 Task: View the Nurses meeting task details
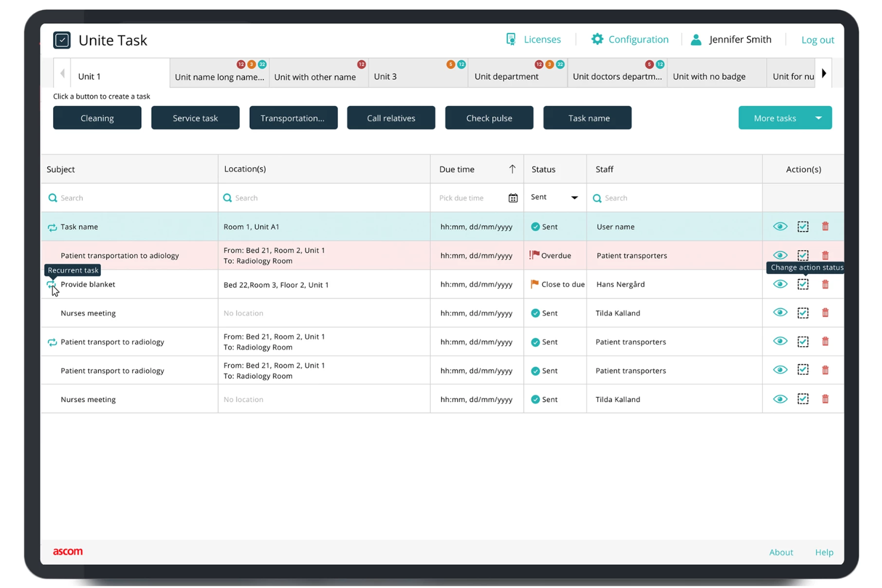(780, 313)
